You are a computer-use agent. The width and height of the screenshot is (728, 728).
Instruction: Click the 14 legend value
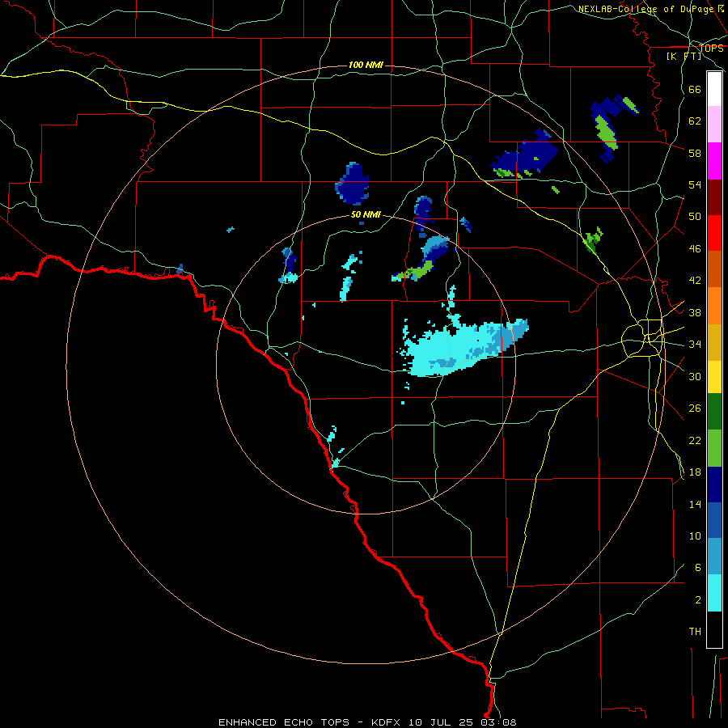coord(695,504)
